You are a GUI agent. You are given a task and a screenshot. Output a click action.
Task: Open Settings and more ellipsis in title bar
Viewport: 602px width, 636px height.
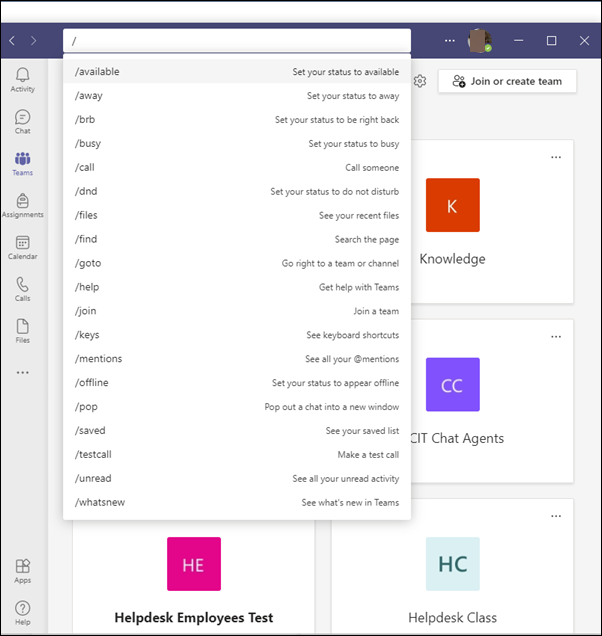tap(449, 41)
